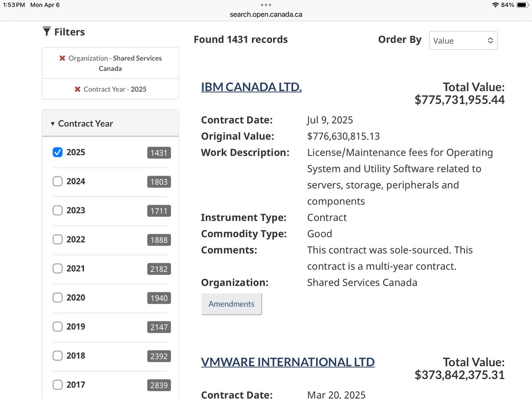The image size is (532, 399).
Task: Click the 2182 count badge for 2021
Action: point(159,269)
